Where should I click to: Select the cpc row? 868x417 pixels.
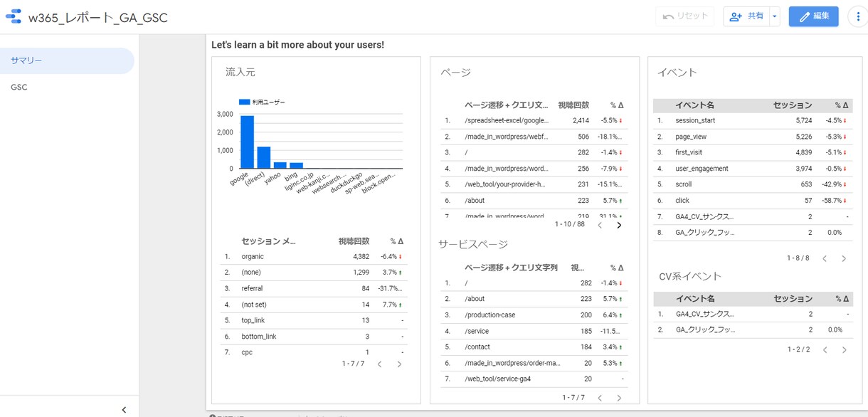313,352
